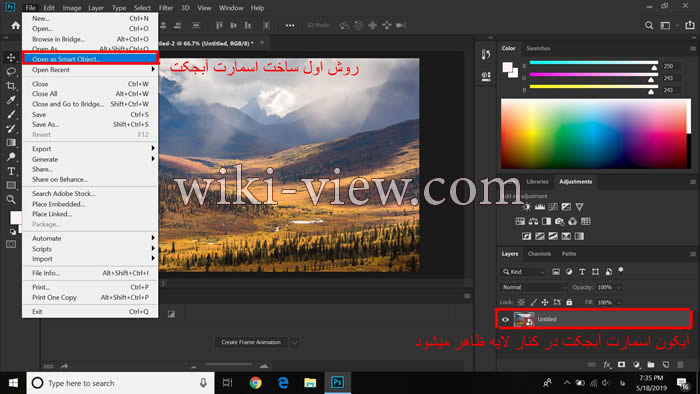
Task: Add a Color Balance adjustment
Action: [533, 221]
